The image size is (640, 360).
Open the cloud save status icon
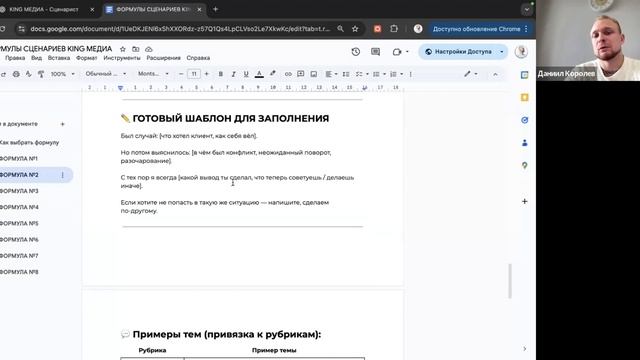[149, 49]
